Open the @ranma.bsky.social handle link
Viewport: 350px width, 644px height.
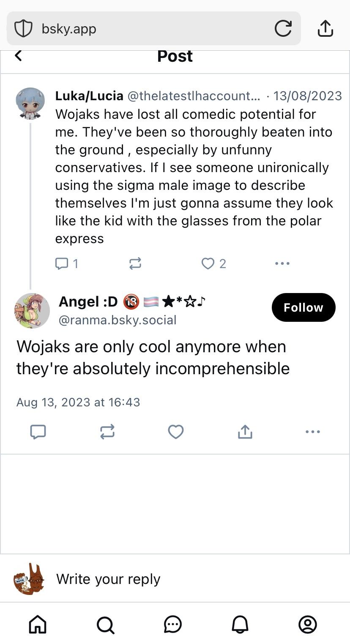click(118, 320)
